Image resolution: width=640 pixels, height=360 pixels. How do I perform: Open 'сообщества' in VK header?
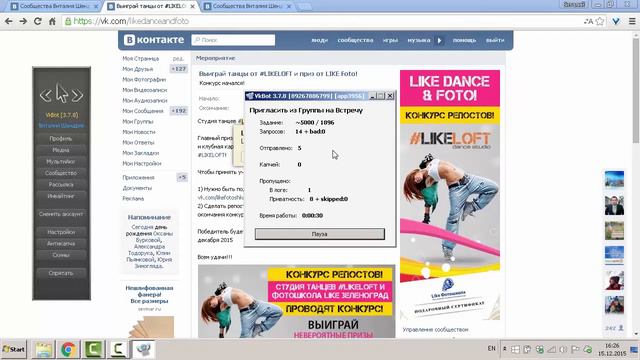(355, 40)
